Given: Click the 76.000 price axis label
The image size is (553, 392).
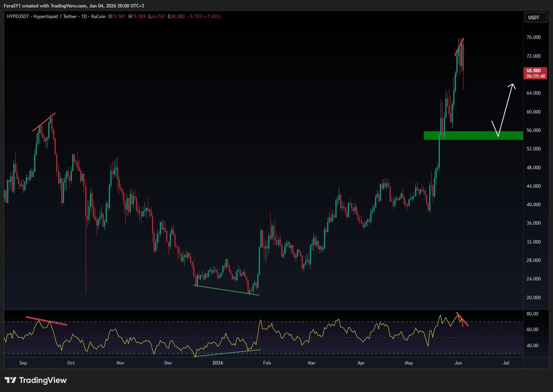Looking at the screenshot, I should click(x=535, y=37).
